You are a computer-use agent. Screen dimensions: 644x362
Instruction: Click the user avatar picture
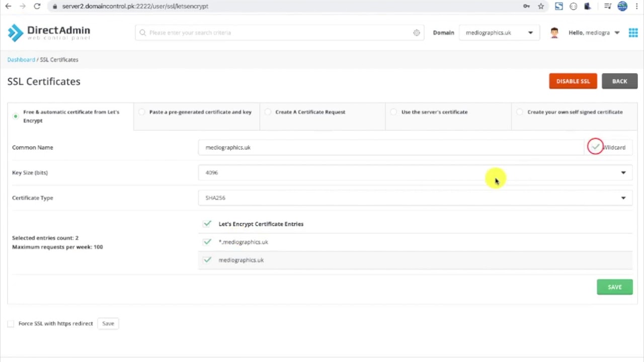pyautogui.click(x=554, y=33)
